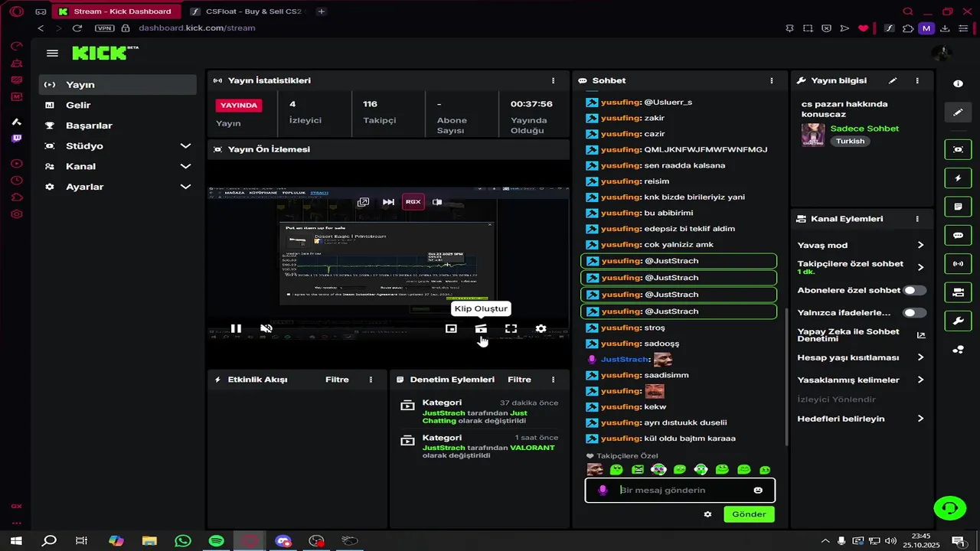The height and width of the screenshot is (551, 980).
Task: Toggle Yalnızca ifadelerle switch
Action: [914, 313]
